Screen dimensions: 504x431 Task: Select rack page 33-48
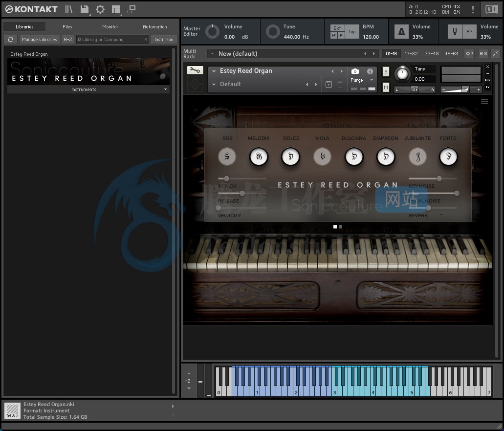click(x=431, y=54)
